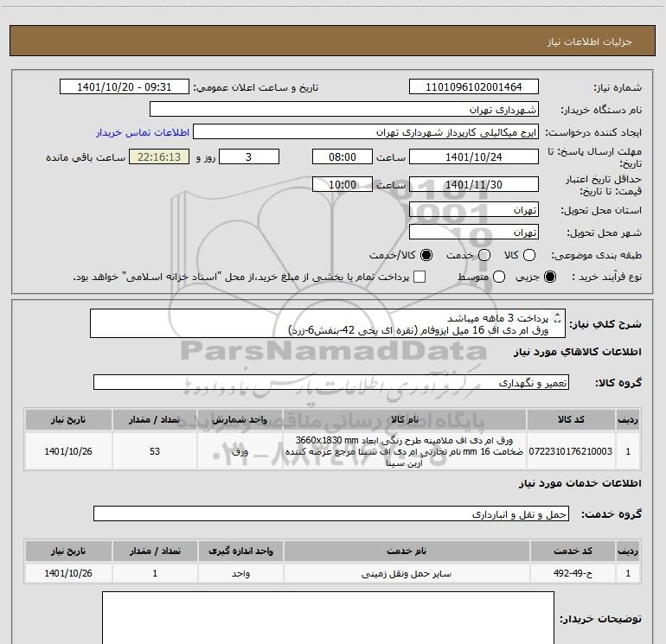666x644 pixels.
Task: Click the services table header واحد اندازه گیری
Action: click(240, 551)
